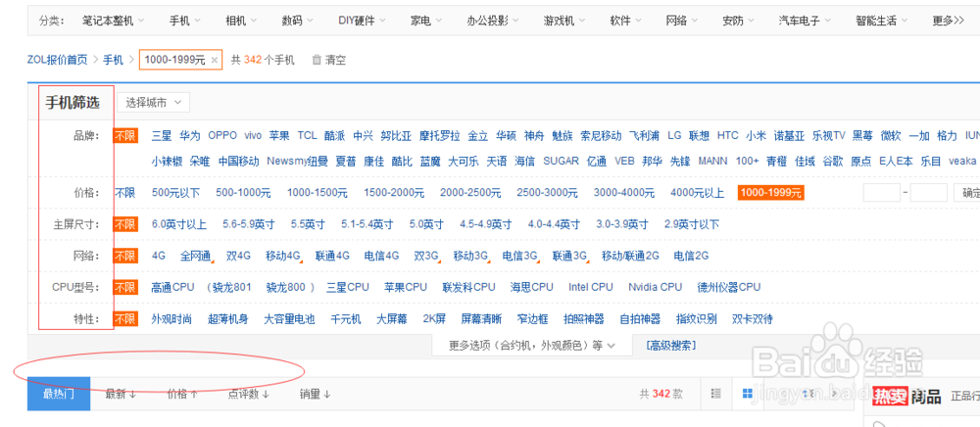Click the maximum price input box

coord(929,193)
